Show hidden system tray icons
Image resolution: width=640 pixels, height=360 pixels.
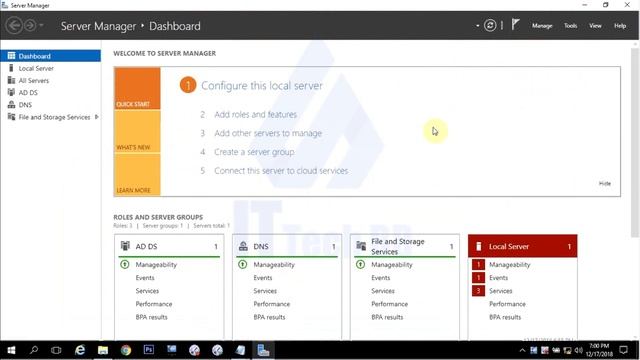coord(522,350)
